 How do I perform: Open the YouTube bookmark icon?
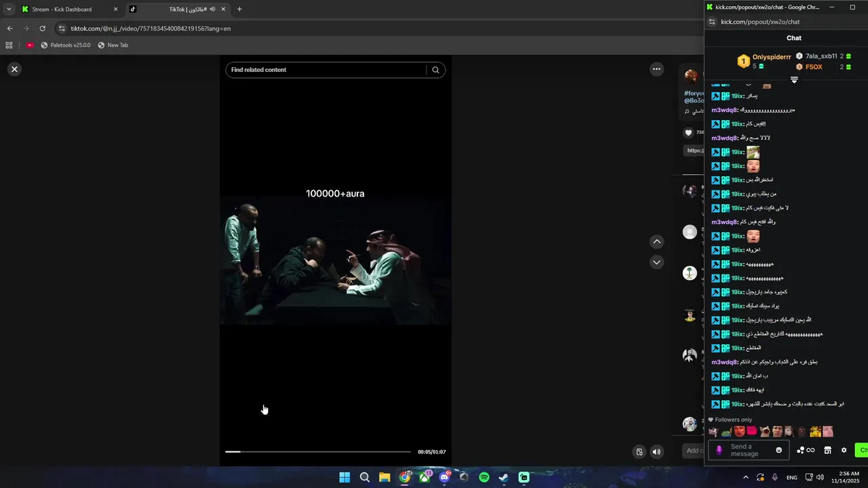pyautogui.click(x=30, y=45)
